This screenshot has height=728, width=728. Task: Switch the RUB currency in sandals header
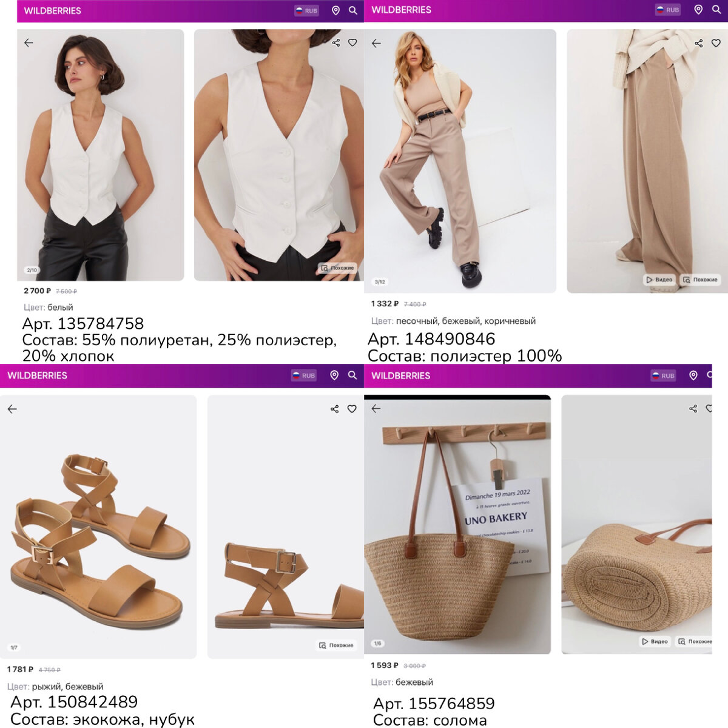click(x=304, y=376)
